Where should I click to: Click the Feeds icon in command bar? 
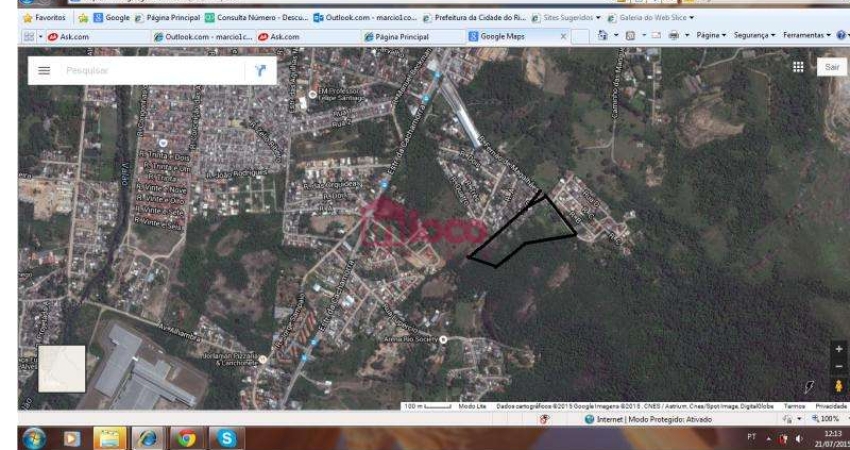630,35
